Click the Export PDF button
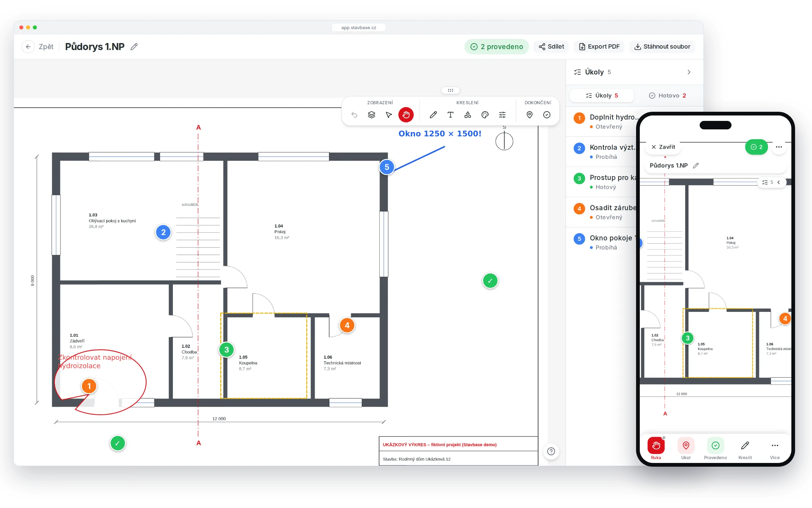This screenshot has width=812, height=508. [599, 47]
